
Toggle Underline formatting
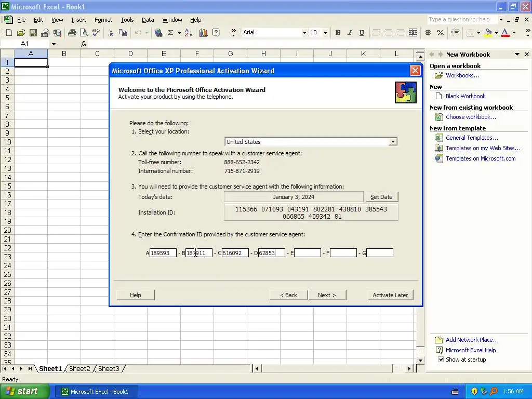tap(362, 33)
